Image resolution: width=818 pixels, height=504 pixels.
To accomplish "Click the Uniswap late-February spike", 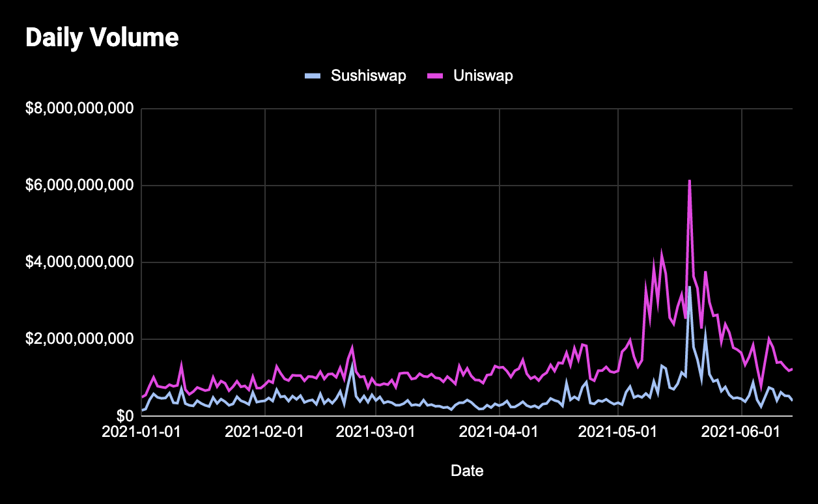I will [352, 347].
